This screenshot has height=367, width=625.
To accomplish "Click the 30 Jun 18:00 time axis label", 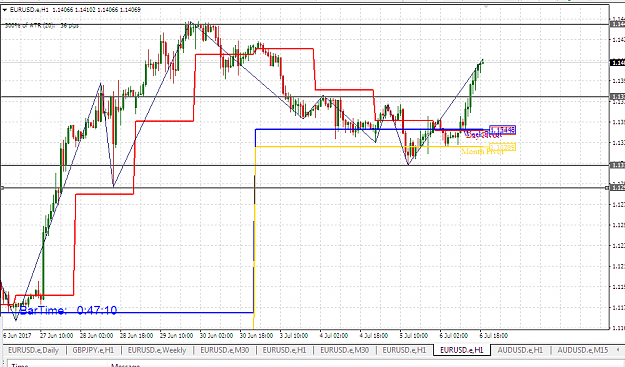I will tap(256, 336).
